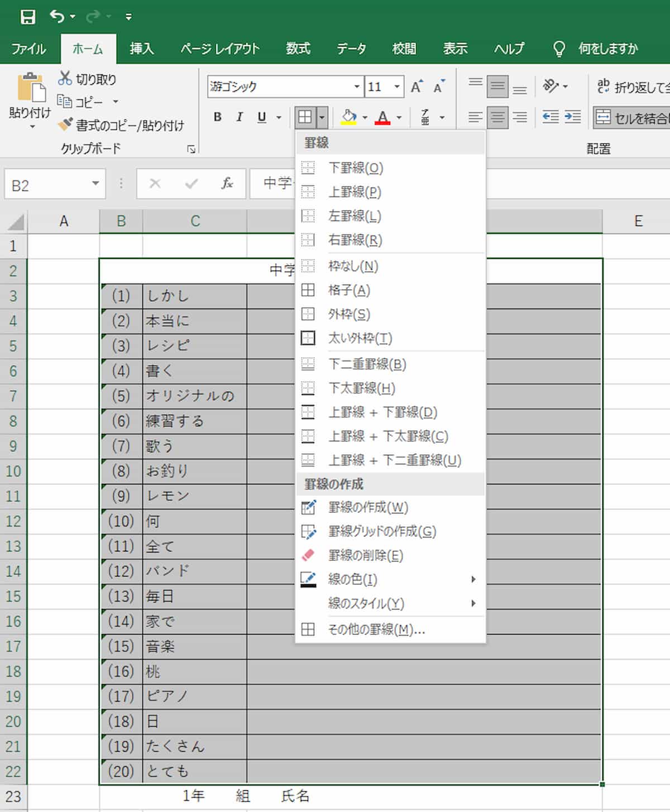The height and width of the screenshot is (812, 670).
Task: Open the font size dropdown
Action: [x=398, y=87]
